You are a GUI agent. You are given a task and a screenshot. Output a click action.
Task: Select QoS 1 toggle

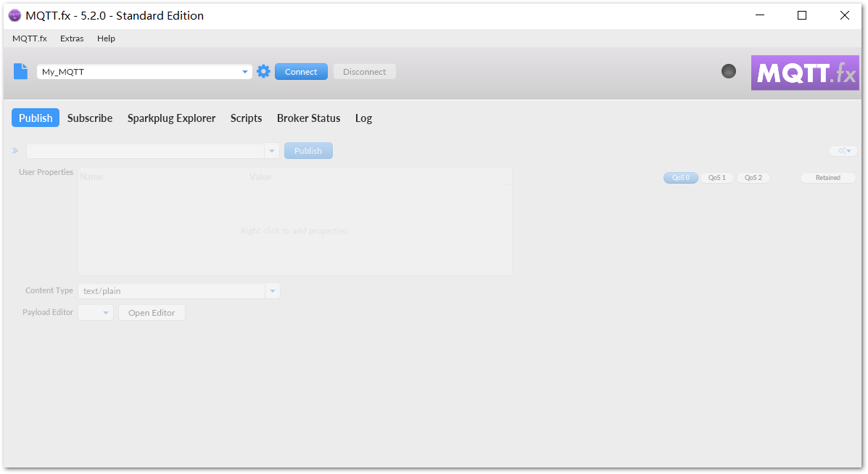(x=717, y=178)
